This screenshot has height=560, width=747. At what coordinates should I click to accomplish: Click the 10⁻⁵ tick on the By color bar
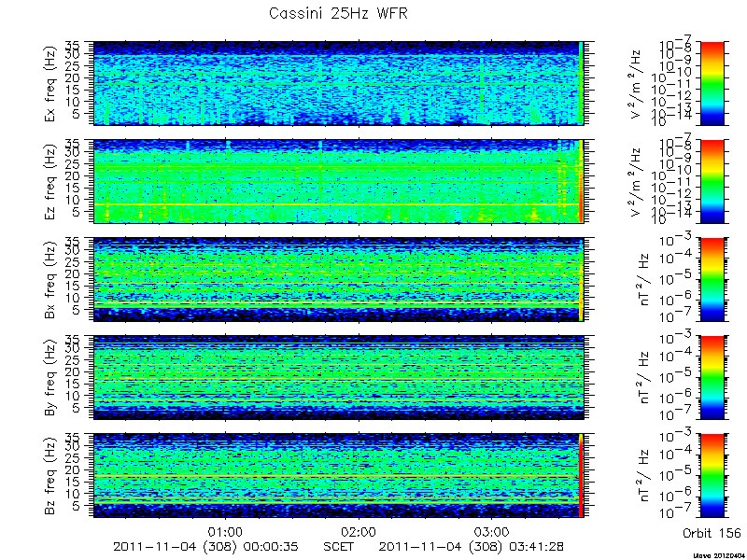[676, 376]
